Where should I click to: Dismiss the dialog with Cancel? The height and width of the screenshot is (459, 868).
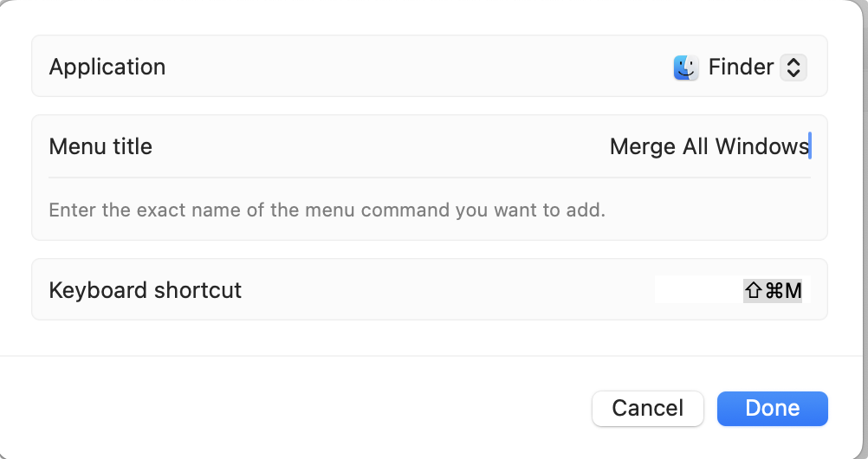coord(648,409)
